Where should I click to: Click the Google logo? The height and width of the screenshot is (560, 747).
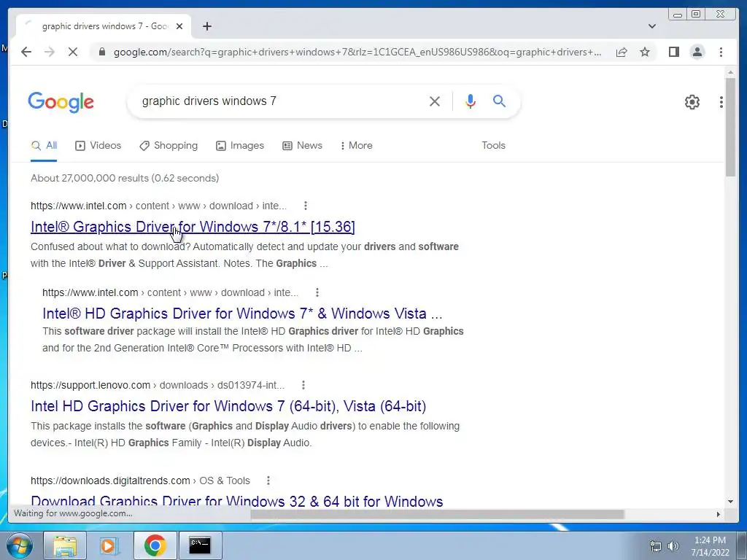point(61,102)
